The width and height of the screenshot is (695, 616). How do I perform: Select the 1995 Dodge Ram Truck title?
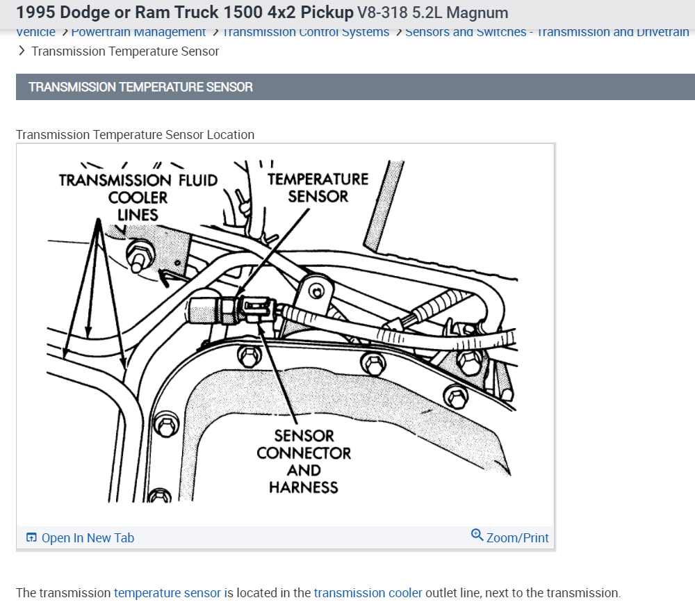[185, 13]
